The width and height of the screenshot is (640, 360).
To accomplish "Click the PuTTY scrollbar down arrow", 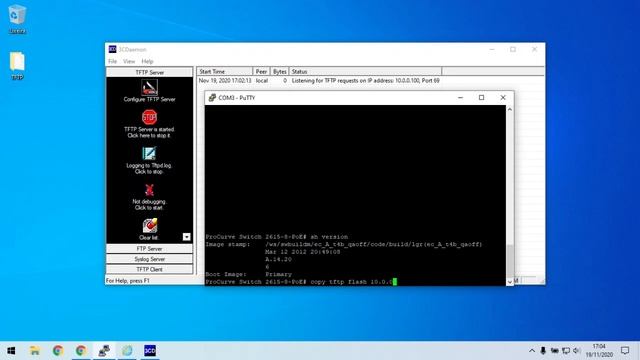I will [x=509, y=282].
